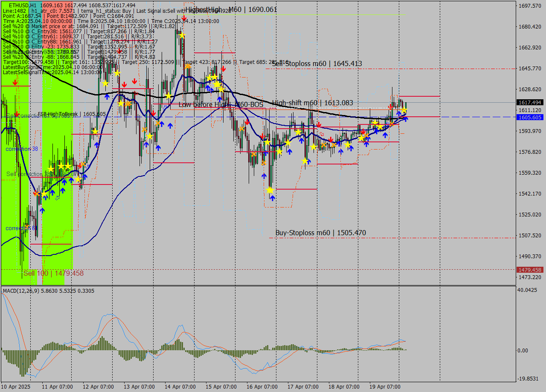The height and width of the screenshot is (392, 546).
Task: Click the current price tag 1617.494
Action: point(530,102)
